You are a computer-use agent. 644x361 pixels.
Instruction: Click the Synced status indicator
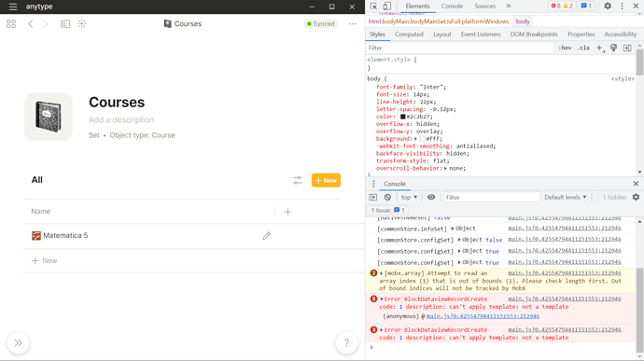pyautogui.click(x=321, y=24)
